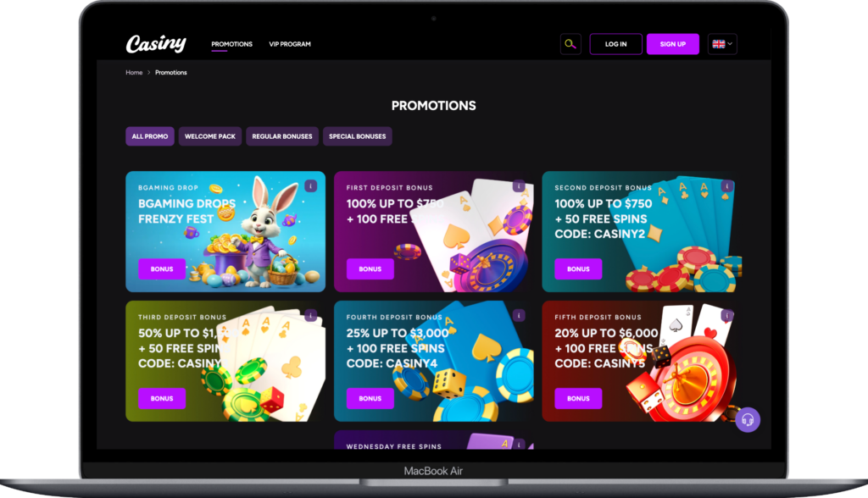
Task: Select the Welcome Pack filter tab
Action: point(210,136)
